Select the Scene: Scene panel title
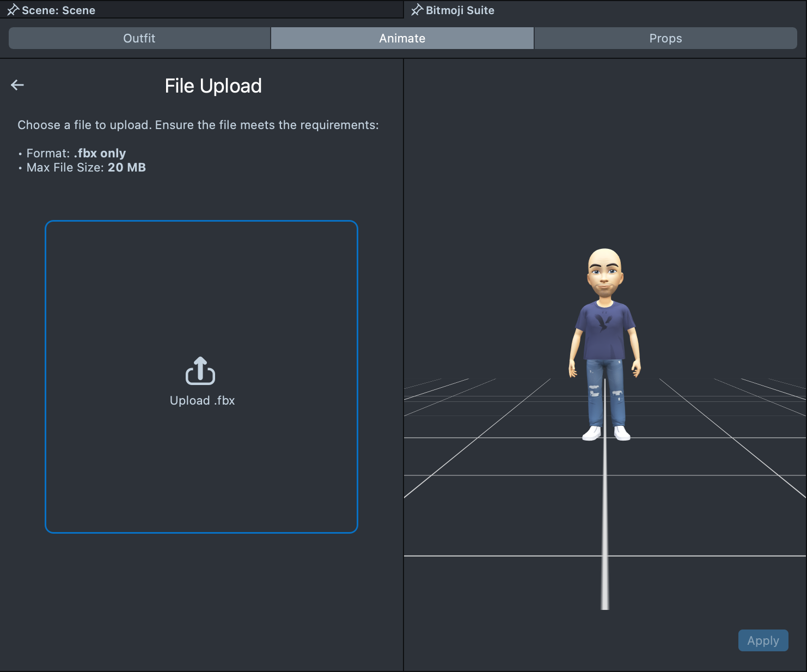 pos(59,10)
